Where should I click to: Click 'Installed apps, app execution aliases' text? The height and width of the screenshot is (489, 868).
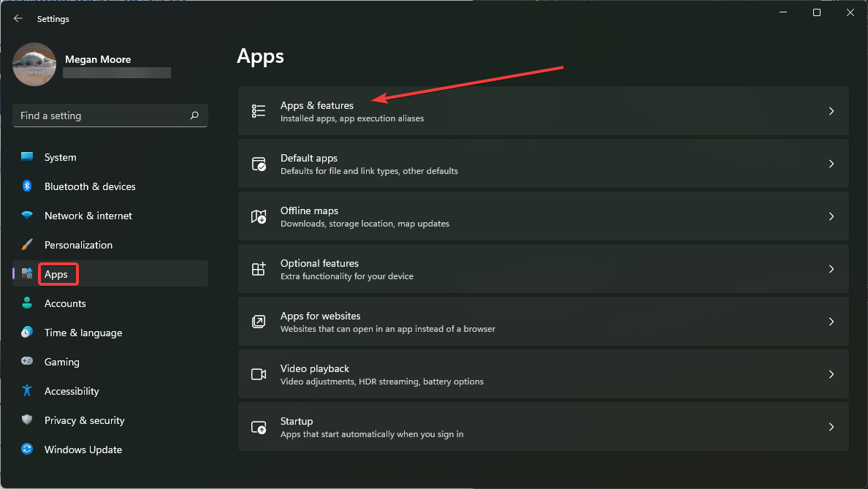coord(352,118)
